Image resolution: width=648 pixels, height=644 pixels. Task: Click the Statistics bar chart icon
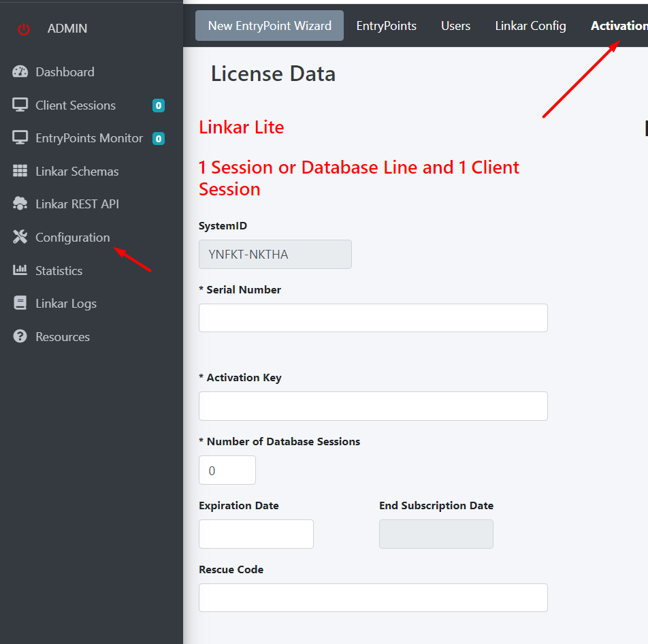tap(20, 270)
